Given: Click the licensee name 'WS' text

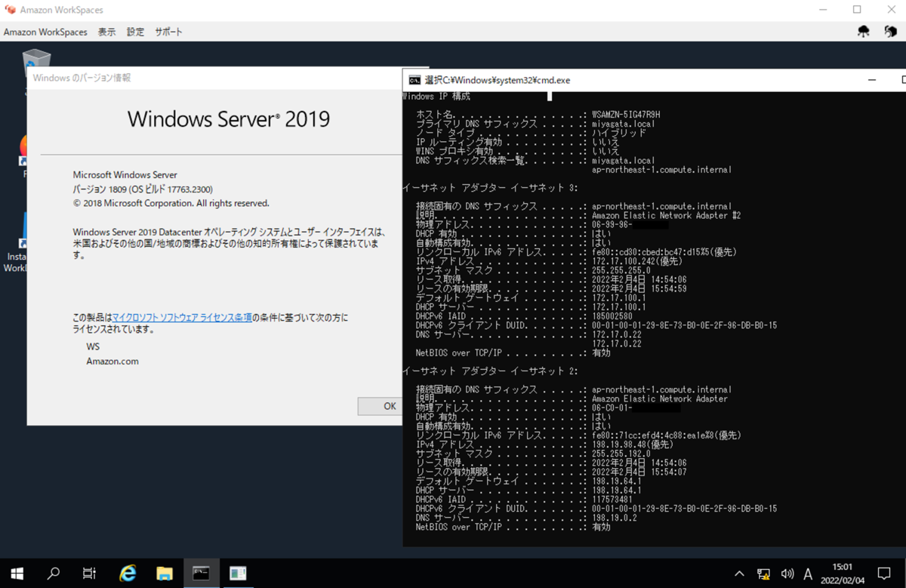Looking at the screenshot, I should pos(93,346).
